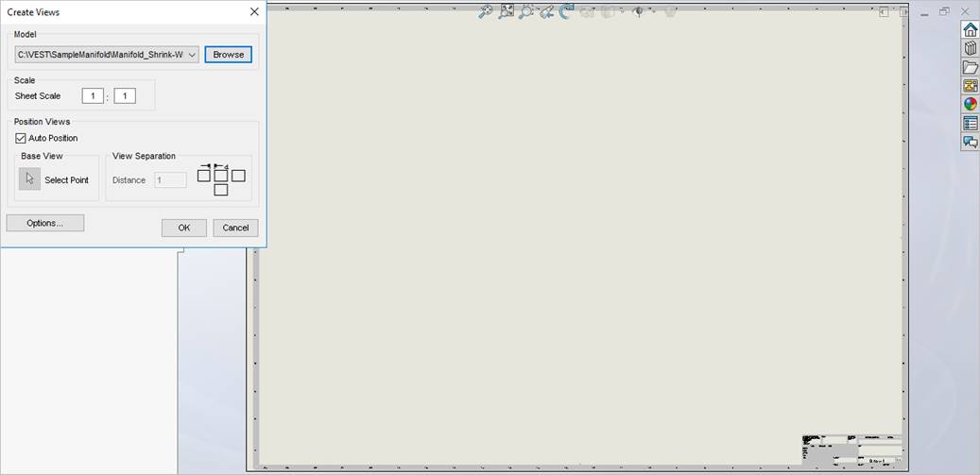Click the Select Point cursor button
Image resolution: width=980 pixels, height=475 pixels.
click(29, 179)
